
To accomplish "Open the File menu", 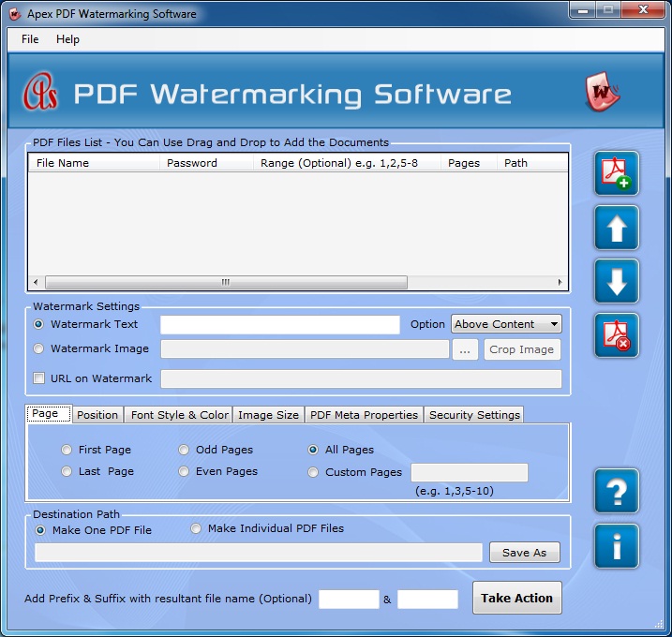I will [x=30, y=39].
